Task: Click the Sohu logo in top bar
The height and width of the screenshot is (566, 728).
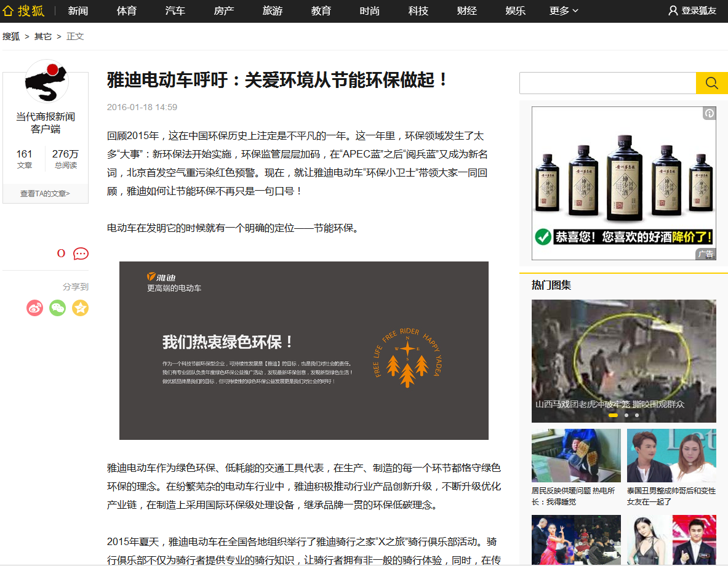Action: [x=24, y=10]
